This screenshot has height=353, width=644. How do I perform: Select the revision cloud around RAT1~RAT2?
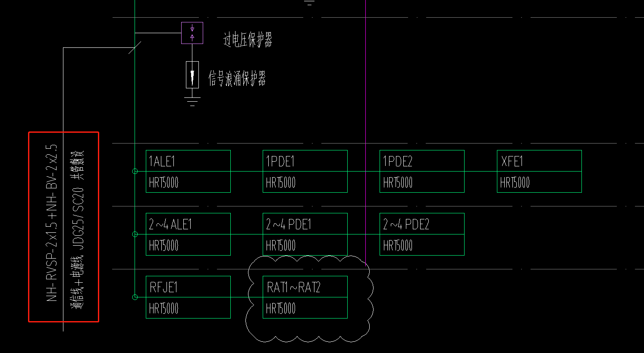point(310,299)
